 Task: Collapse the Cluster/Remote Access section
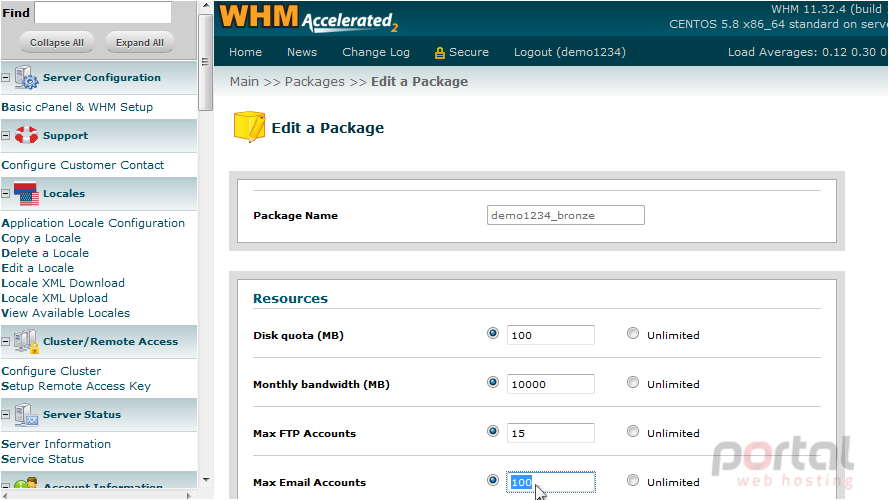[x=6, y=342]
